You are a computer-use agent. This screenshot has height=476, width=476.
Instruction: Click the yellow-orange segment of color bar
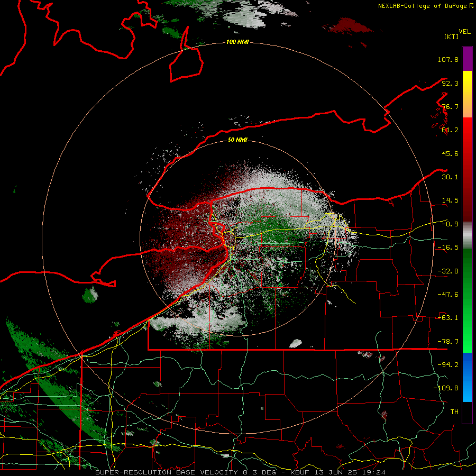tap(467, 94)
